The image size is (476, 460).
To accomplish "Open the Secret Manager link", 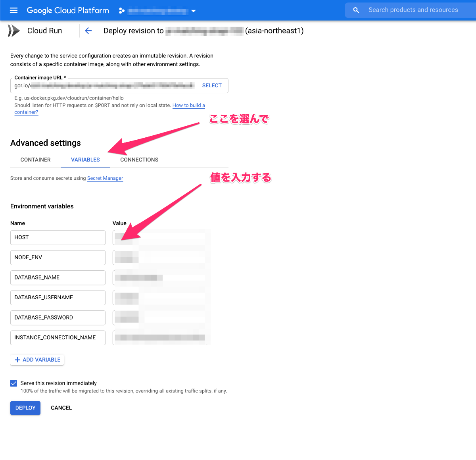I will coord(105,178).
